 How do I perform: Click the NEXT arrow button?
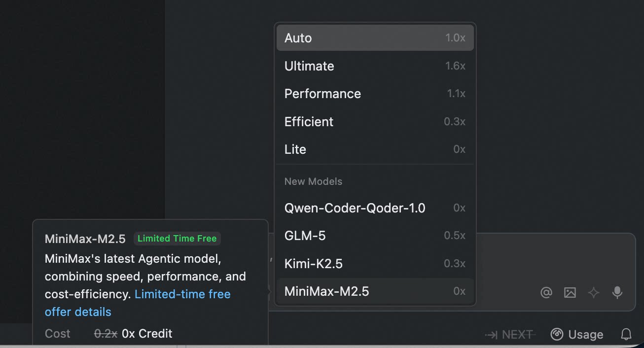tap(510, 335)
